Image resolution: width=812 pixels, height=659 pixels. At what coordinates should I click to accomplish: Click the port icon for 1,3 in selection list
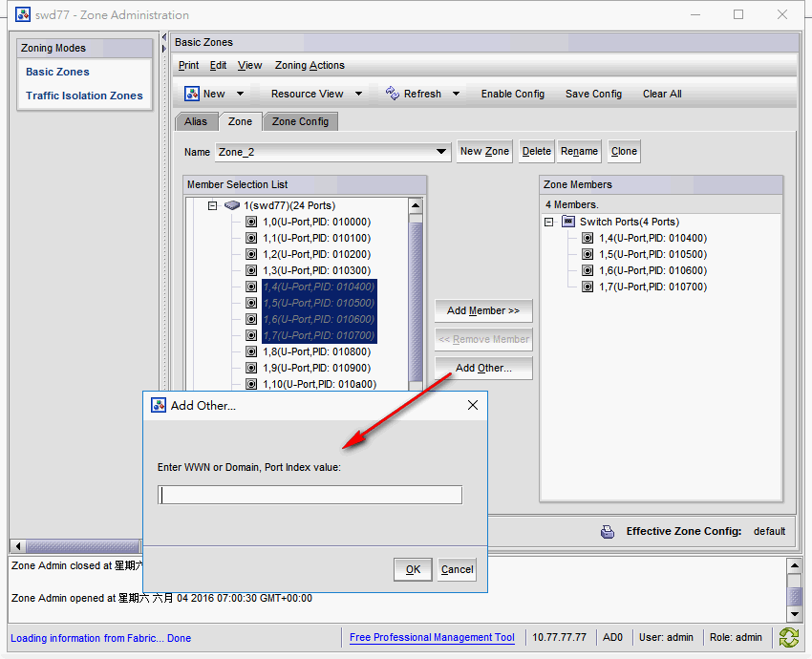click(x=251, y=270)
